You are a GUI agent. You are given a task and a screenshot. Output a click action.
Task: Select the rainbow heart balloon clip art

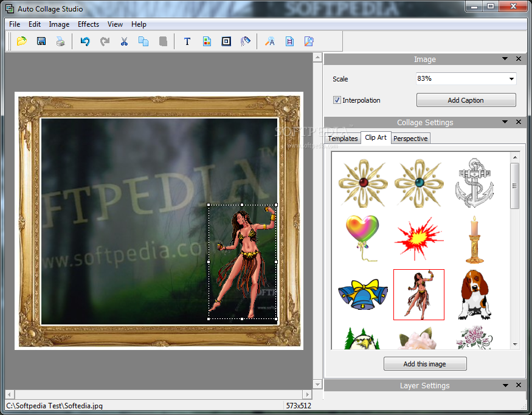[362, 238]
